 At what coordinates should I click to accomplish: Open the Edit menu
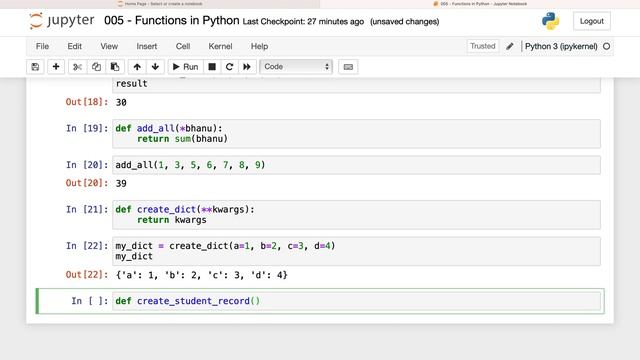(75, 46)
